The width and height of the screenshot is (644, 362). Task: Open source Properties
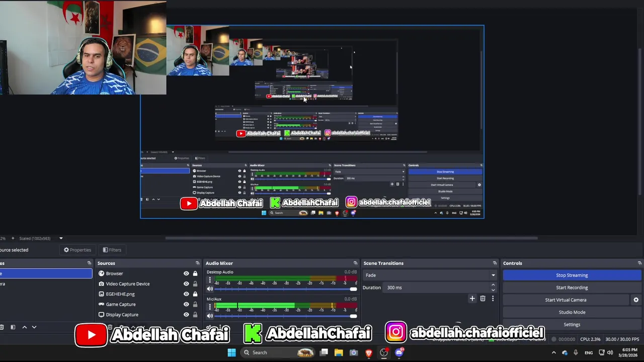click(x=77, y=250)
